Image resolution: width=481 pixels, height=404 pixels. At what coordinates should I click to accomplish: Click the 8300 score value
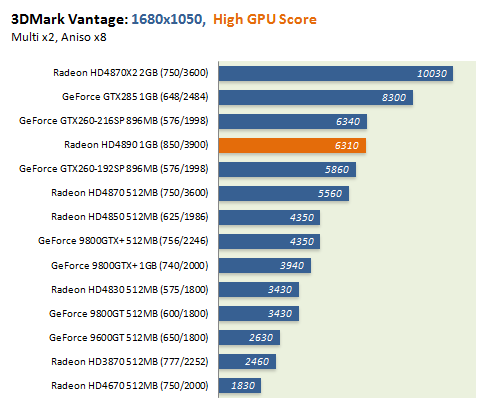pyautogui.click(x=394, y=98)
